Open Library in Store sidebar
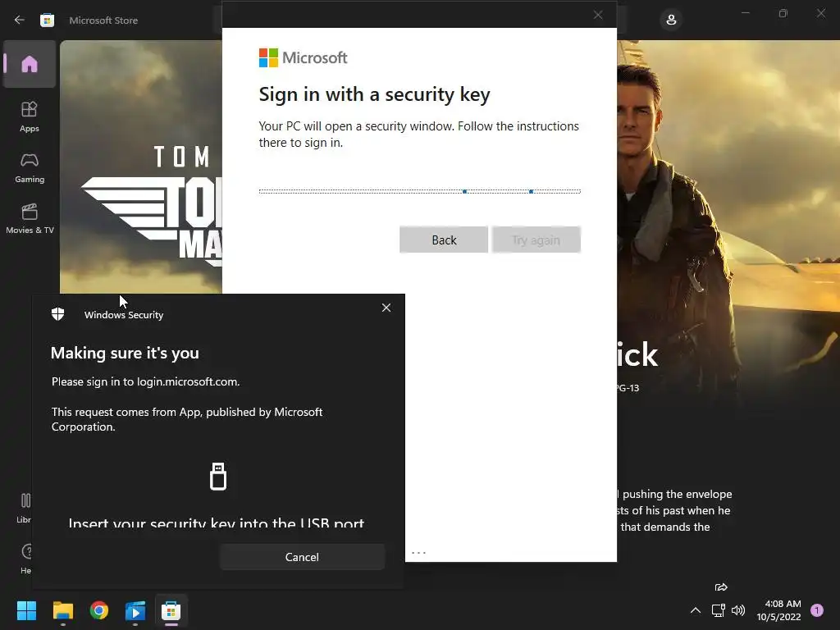 point(24,507)
